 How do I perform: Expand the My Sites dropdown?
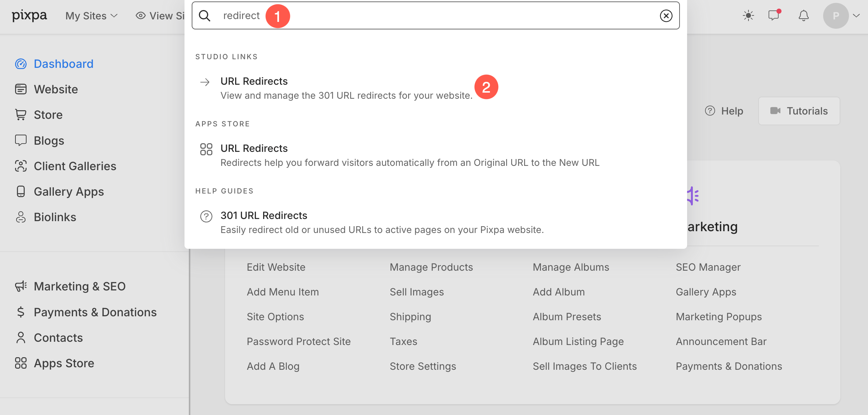coord(92,16)
